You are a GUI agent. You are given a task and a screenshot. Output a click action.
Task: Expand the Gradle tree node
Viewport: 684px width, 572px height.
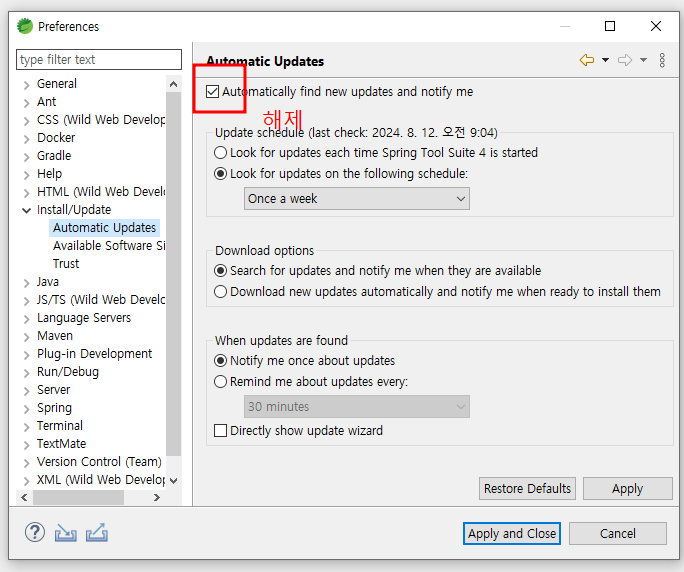click(27, 157)
